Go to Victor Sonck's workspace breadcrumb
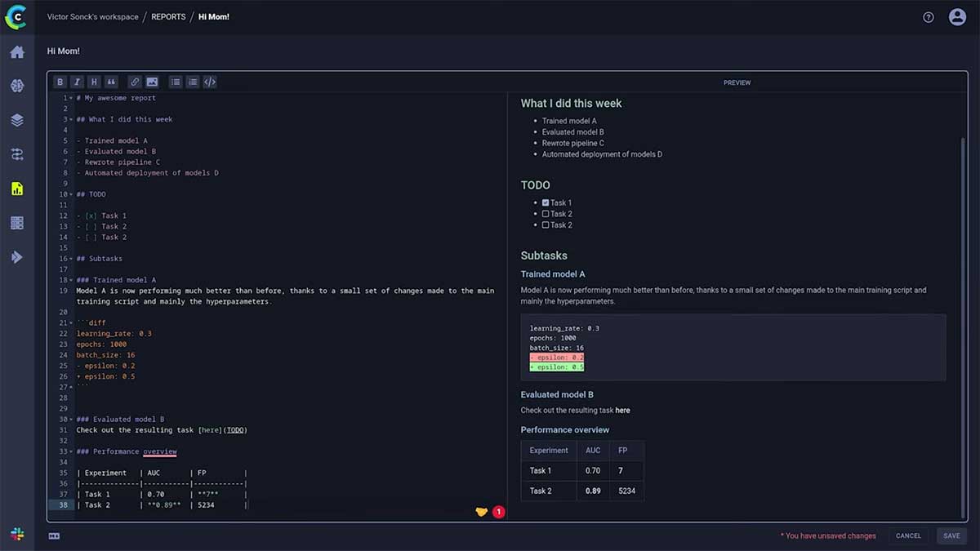The image size is (980, 551). coord(93,17)
